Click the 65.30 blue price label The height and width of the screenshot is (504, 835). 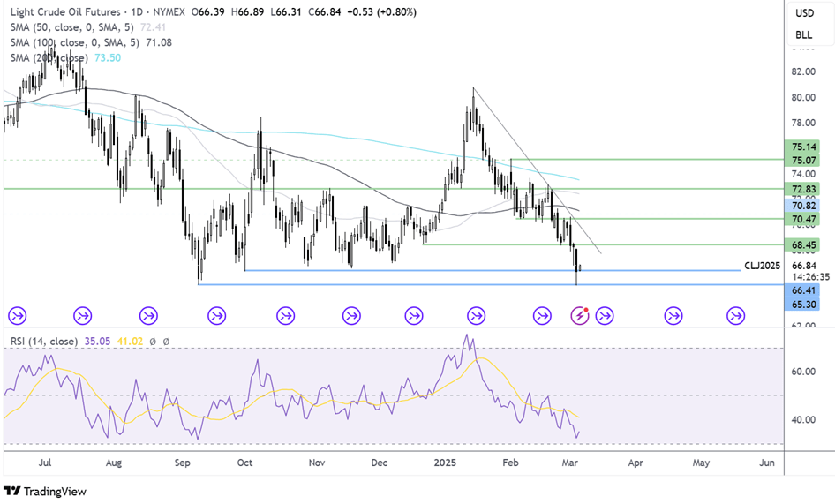pyautogui.click(x=803, y=305)
